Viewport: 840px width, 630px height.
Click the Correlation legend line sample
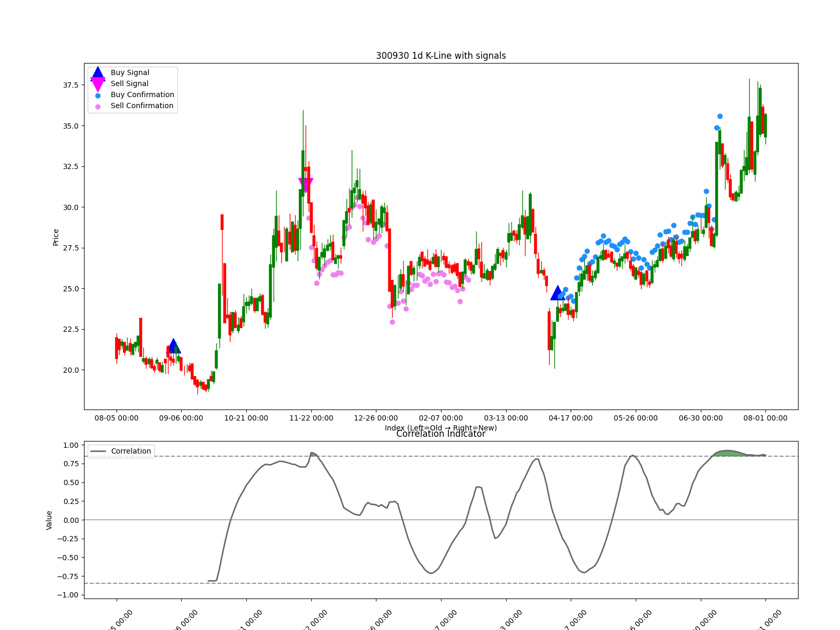tap(98, 451)
